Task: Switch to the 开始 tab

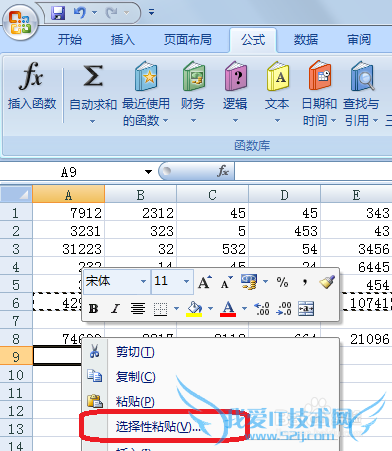Action: 70,40
